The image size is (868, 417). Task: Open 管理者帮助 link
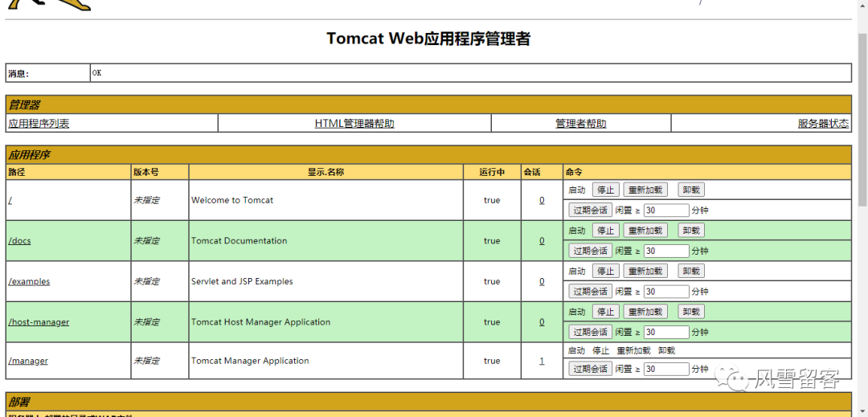[581, 124]
